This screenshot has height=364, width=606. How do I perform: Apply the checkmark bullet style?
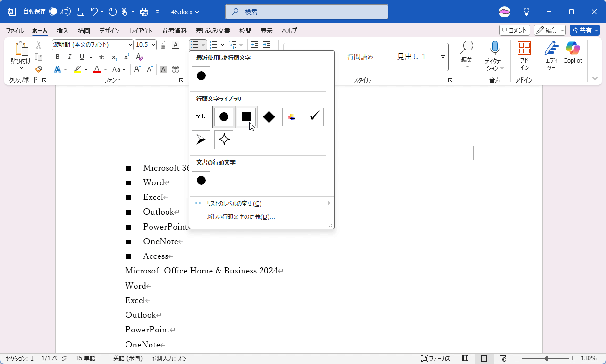click(x=314, y=117)
